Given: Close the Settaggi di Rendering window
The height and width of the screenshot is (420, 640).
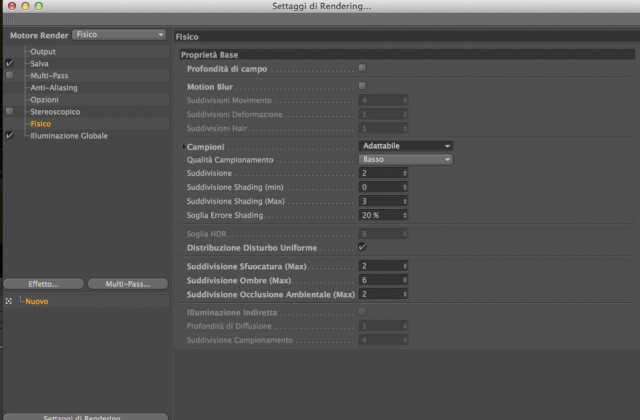Looking at the screenshot, I should click(12, 6).
